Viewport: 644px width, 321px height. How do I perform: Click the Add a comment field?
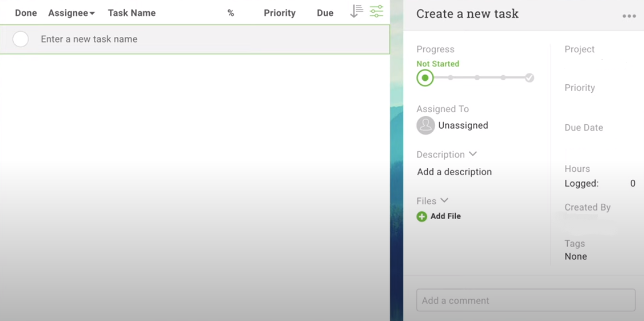[x=525, y=301]
